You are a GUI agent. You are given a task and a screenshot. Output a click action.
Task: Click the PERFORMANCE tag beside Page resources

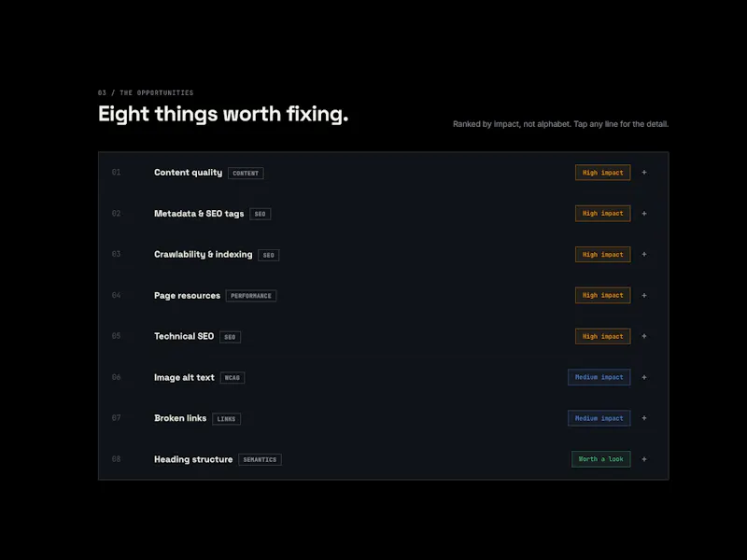pos(251,296)
